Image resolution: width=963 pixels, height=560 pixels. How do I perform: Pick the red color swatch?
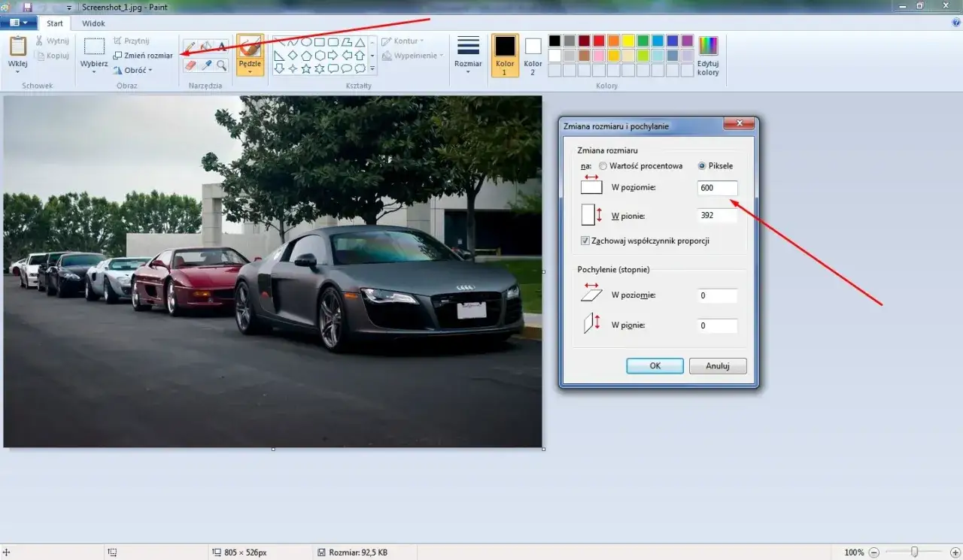point(599,41)
